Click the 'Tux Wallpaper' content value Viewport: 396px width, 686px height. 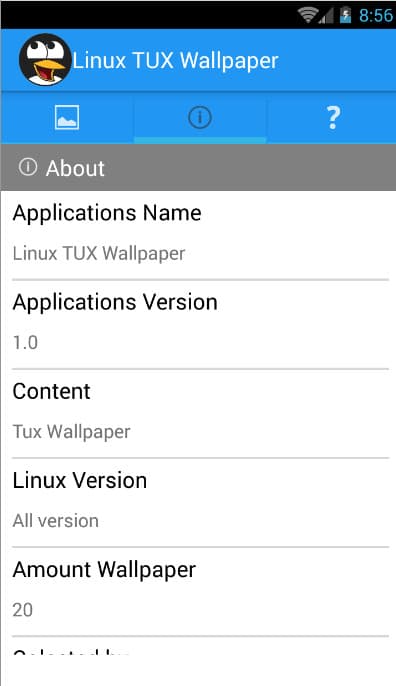coord(71,432)
